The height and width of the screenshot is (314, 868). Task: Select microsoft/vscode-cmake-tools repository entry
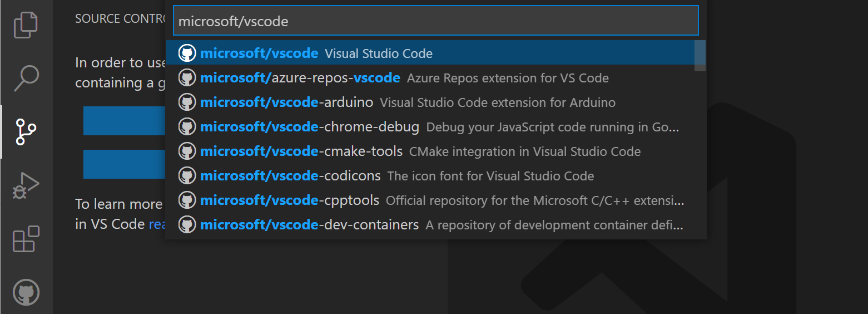[301, 151]
